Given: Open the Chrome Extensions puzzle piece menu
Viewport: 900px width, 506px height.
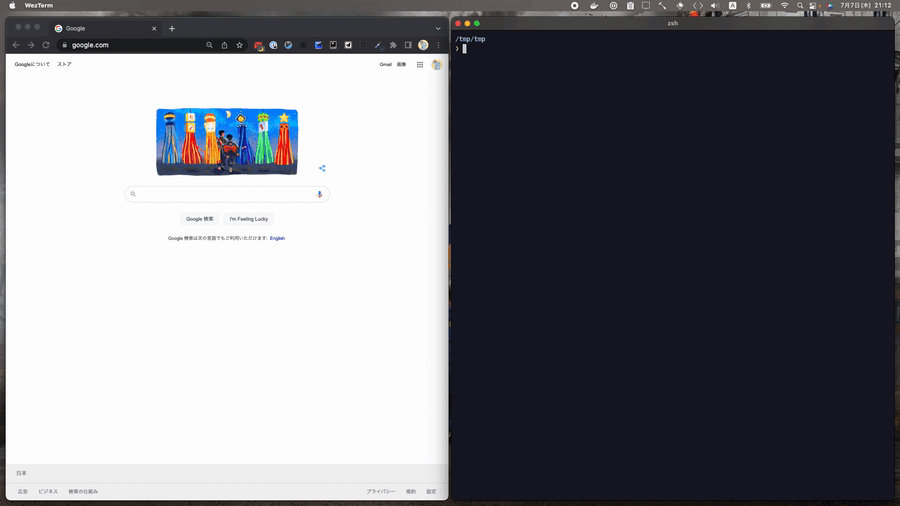Looking at the screenshot, I should (393, 45).
